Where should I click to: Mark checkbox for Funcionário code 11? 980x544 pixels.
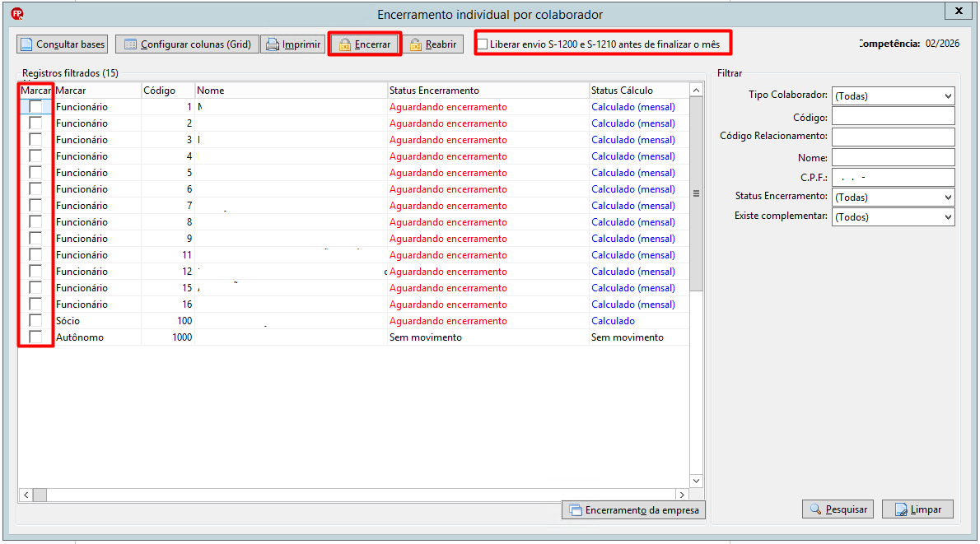[x=35, y=255]
